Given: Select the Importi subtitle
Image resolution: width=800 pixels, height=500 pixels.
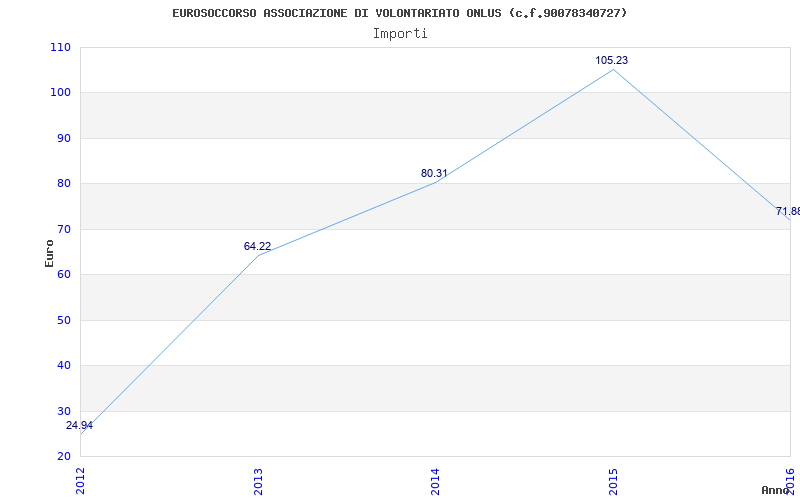Looking at the screenshot, I should 400,34.
